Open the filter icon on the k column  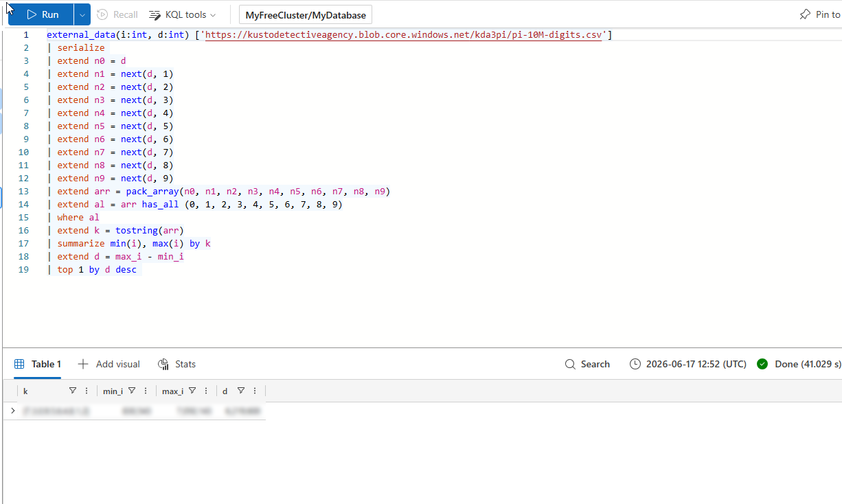(73, 391)
